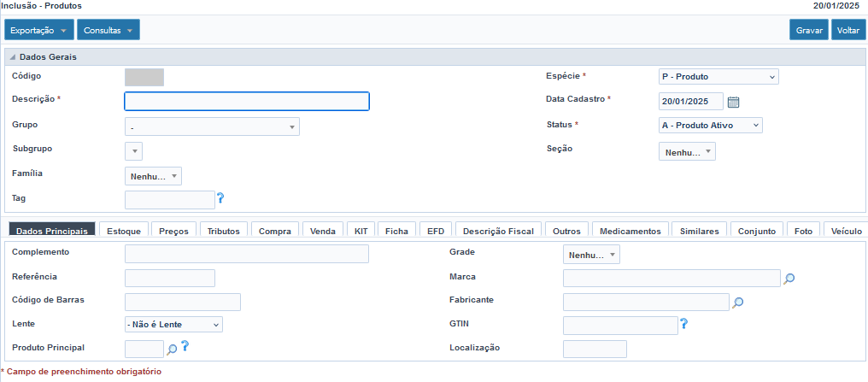Click into the Código de Barras field
Image resolution: width=868 pixels, height=382 pixels.
[183, 302]
